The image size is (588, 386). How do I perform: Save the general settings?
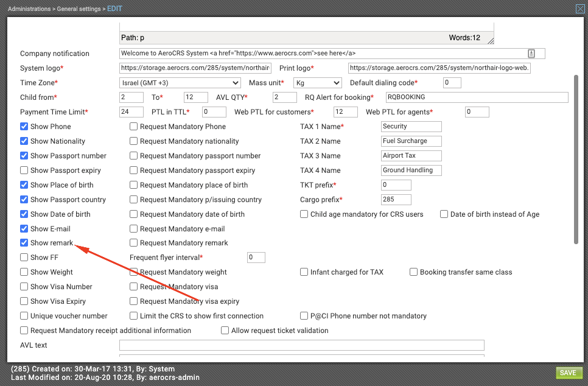tap(569, 373)
